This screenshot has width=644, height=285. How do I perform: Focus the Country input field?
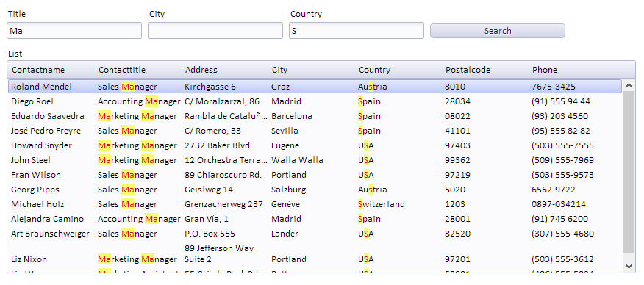click(357, 31)
